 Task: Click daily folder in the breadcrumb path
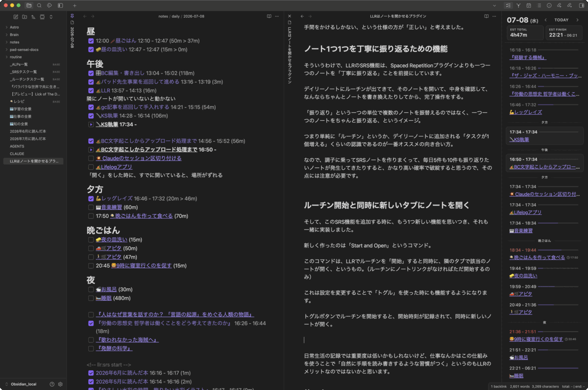175,16
